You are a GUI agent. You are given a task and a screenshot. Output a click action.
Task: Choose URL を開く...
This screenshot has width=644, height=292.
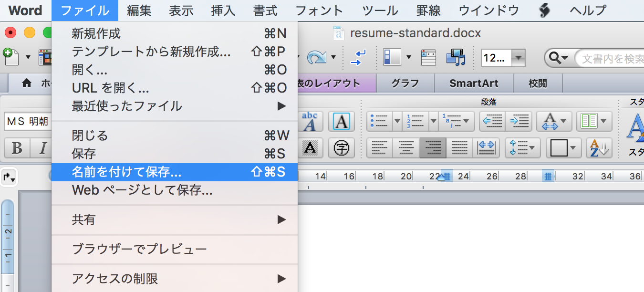pyautogui.click(x=174, y=88)
